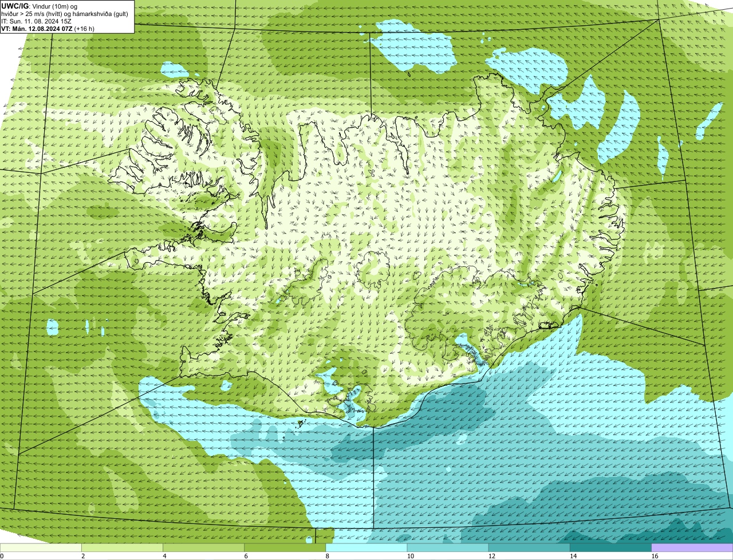
Task: Click the 14–16 m/s dark teal legend swatch
Action: click(610, 548)
